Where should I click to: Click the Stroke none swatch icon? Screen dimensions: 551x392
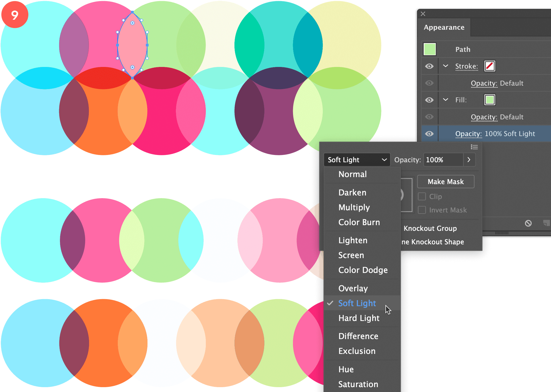pos(489,66)
